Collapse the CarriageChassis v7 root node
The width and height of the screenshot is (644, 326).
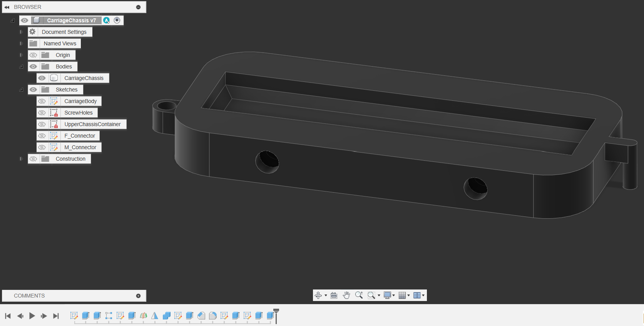pos(13,20)
